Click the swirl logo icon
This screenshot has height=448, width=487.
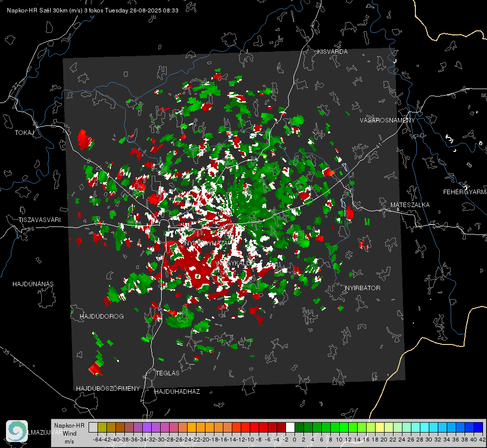pyautogui.click(x=17, y=431)
